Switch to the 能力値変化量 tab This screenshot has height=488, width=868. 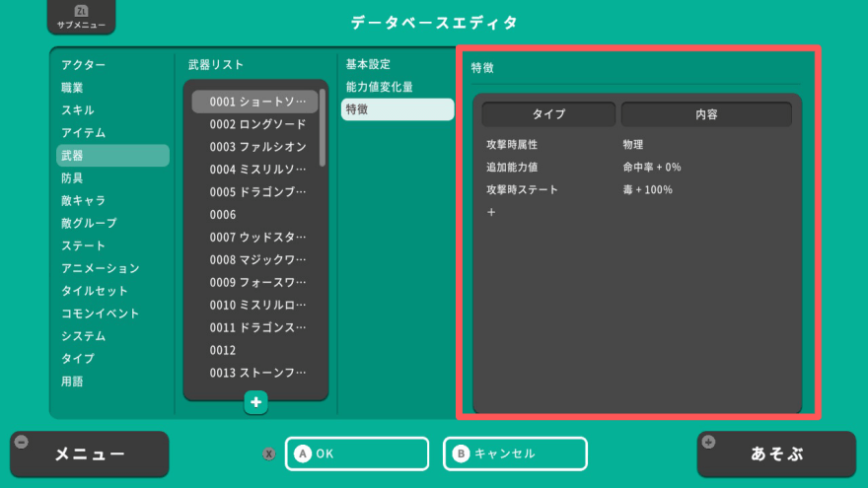(379, 88)
